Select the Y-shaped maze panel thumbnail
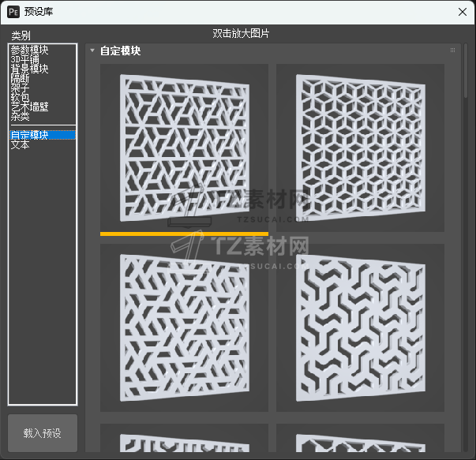 pyautogui.click(x=360, y=327)
